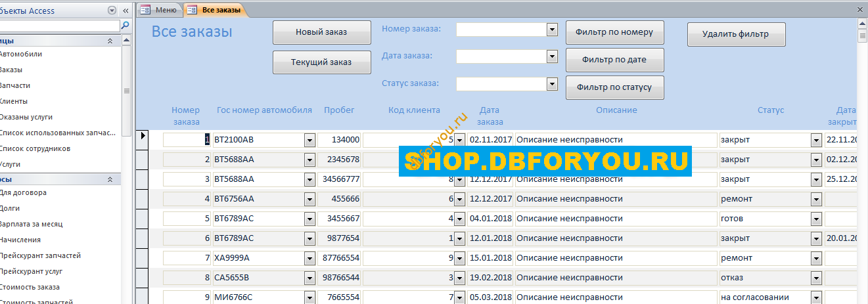The width and height of the screenshot is (868, 304).
Task: Switch to the Меню tab
Action: click(x=159, y=10)
